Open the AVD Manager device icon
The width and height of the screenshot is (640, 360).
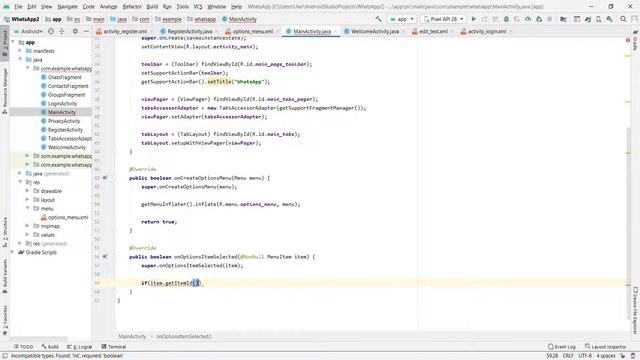599,19
